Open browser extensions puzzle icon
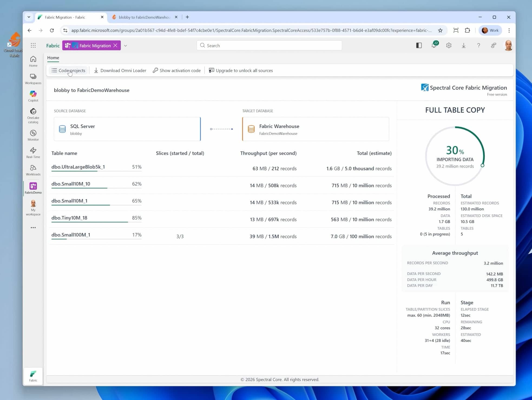This screenshot has height=400, width=532. (x=467, y=30)
